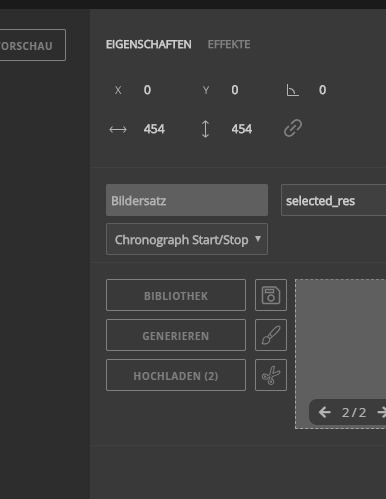
Task: Click the vertical height arrow icon
Action: click(206, 129)
